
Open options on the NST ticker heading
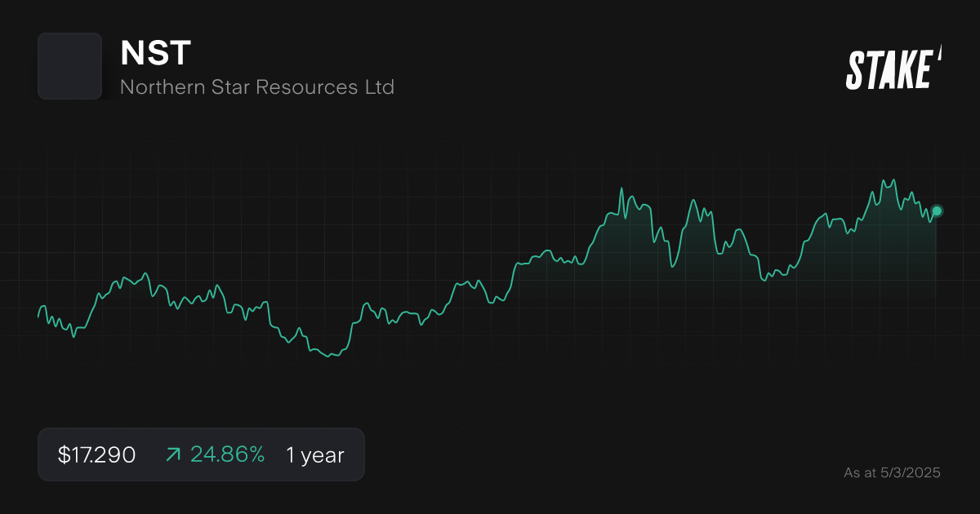pyautogui.click(x=155, y=54)
